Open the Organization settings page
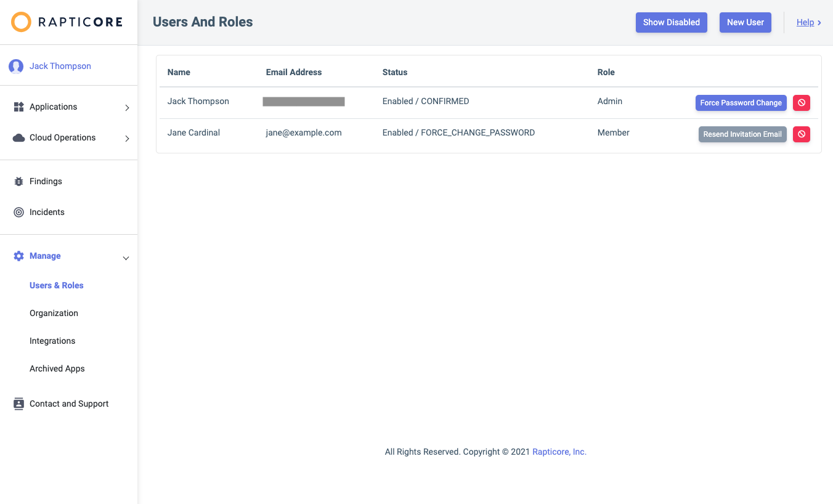The width and height of the screenshot is (833, 504). 54,313
